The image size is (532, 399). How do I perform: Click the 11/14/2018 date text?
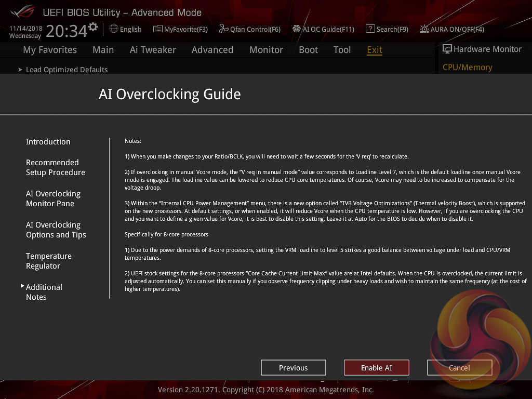pos(26,29)
